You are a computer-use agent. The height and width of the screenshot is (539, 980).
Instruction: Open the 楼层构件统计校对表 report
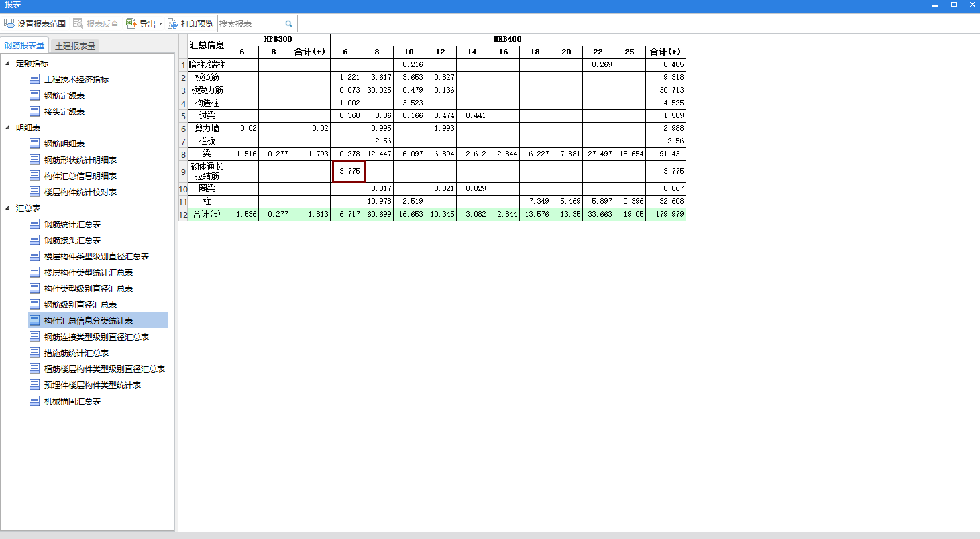pyautogui.click(x=80, y=192)
